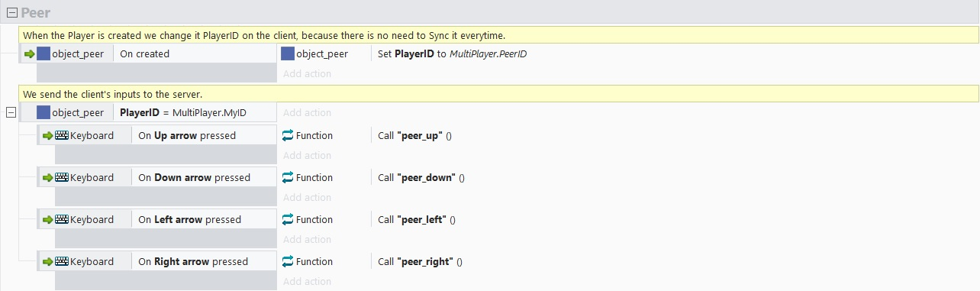Click the Keyboard icon in Up arrow event

point(62,135)
